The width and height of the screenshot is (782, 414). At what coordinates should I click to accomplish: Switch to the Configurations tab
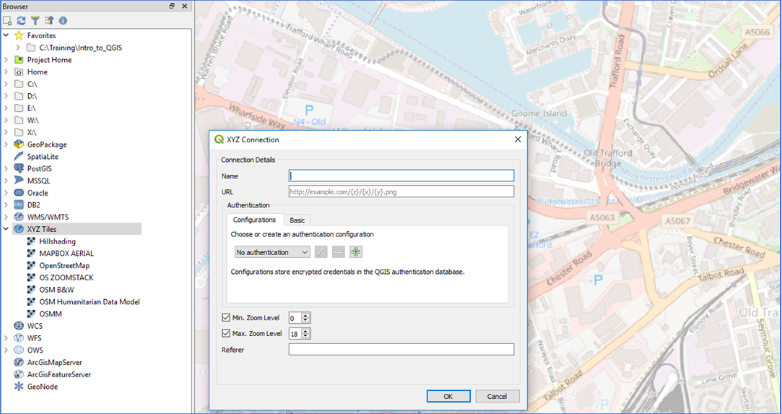[x=254, y=220]
